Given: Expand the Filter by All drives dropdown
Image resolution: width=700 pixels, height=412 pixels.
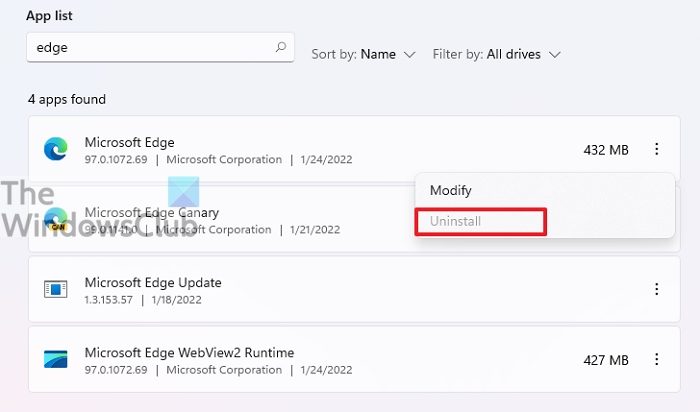Looking at the screenshot, I should coord(496,54).
